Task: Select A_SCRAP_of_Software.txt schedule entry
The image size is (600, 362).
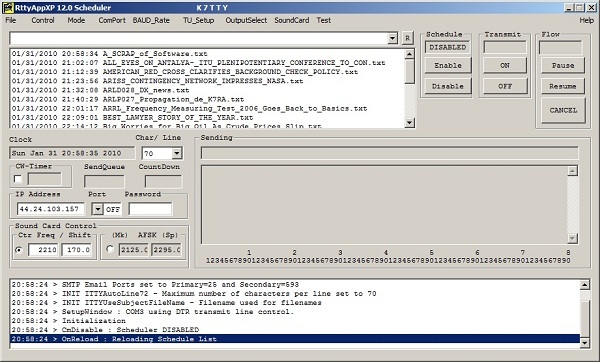Action: point(208,54)
